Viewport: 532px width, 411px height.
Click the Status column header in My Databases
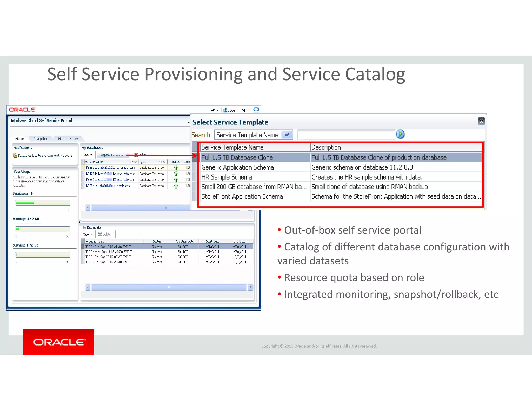tap(175, 162)
